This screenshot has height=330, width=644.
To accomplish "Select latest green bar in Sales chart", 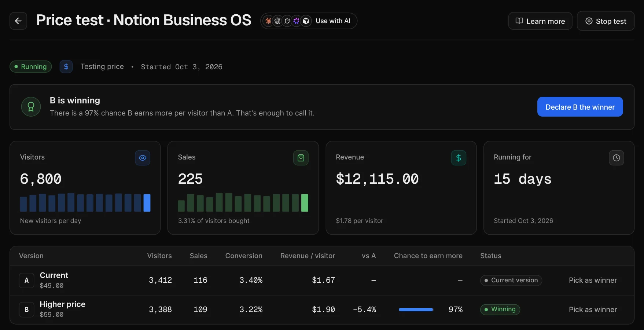I will click(305, 203).
